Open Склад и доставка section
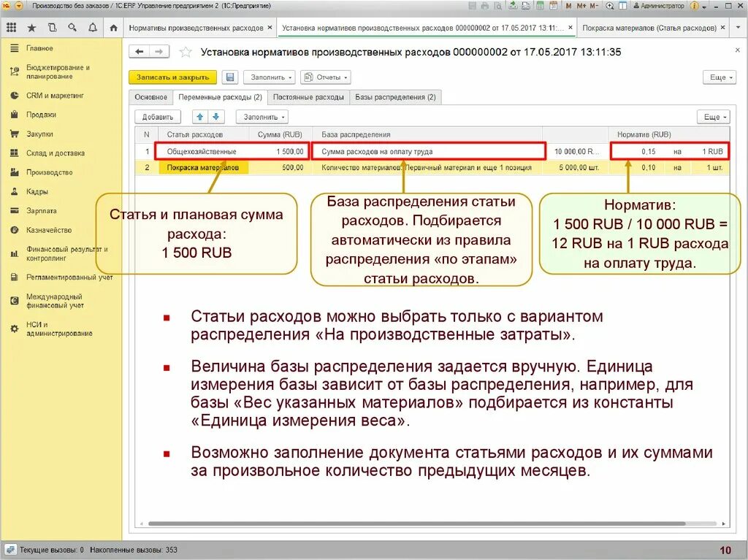Viewport: 748px width, 560px height. tap(56, 153)
